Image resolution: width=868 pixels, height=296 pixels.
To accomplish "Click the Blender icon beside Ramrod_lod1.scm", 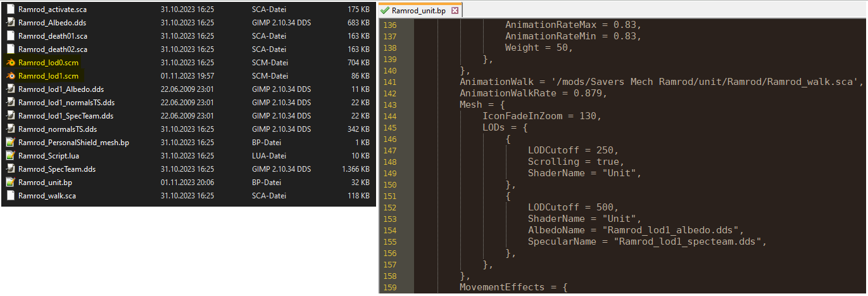I will click(x=10, y=75).
